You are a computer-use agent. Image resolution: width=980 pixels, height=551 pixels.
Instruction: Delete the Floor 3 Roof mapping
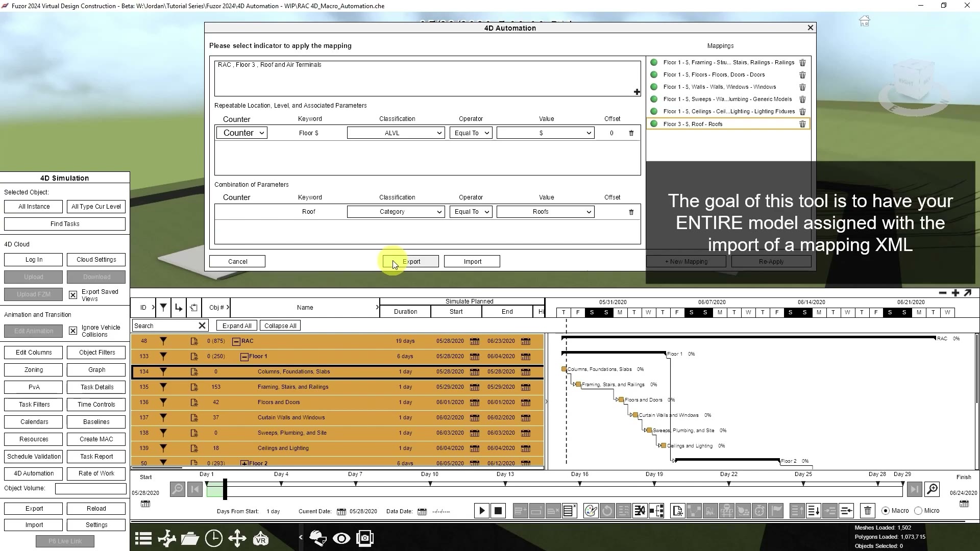coord(802,124)
